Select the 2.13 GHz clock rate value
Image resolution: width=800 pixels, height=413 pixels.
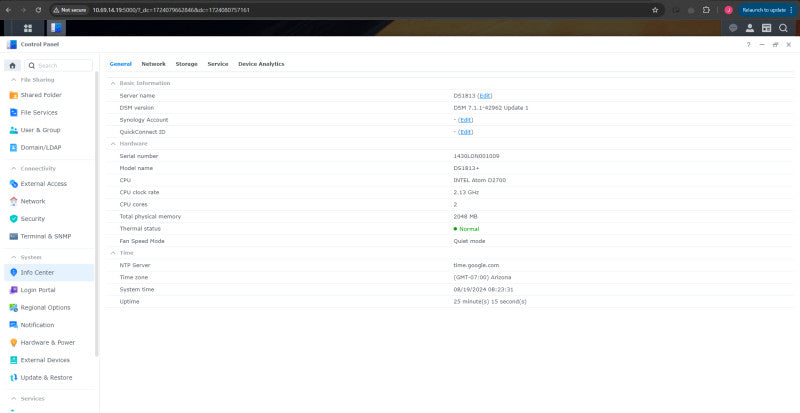coord(466,192)
